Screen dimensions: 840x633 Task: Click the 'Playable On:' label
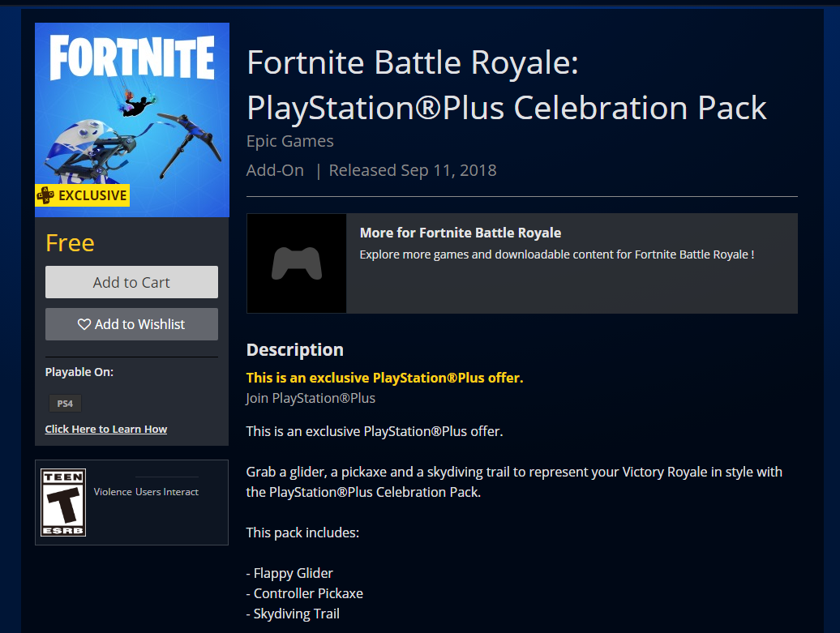79,372
